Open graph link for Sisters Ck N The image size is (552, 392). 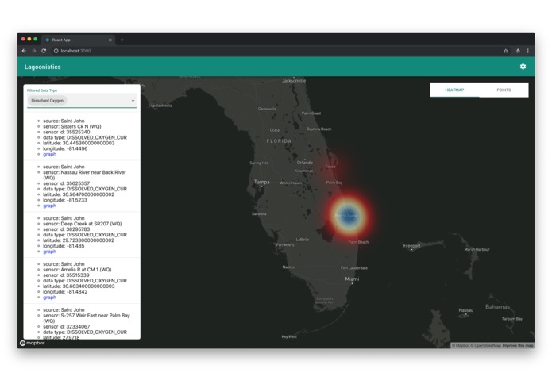49,154
